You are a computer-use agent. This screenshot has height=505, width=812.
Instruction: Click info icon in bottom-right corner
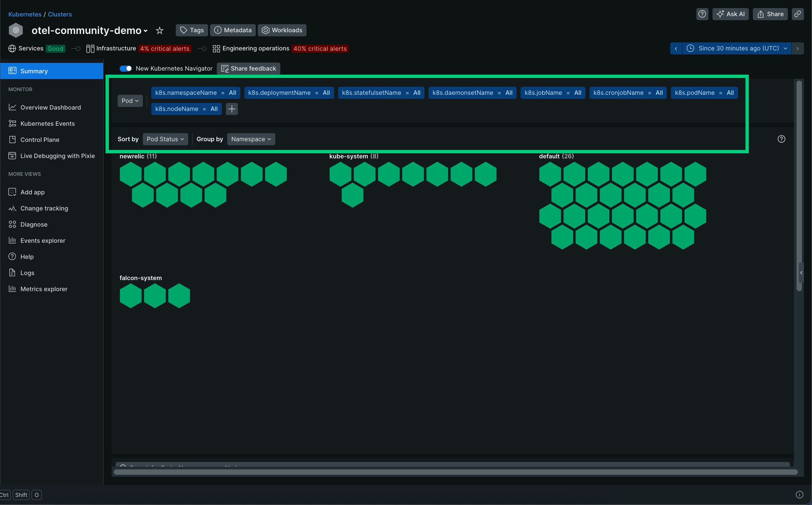tap(800, 495)
